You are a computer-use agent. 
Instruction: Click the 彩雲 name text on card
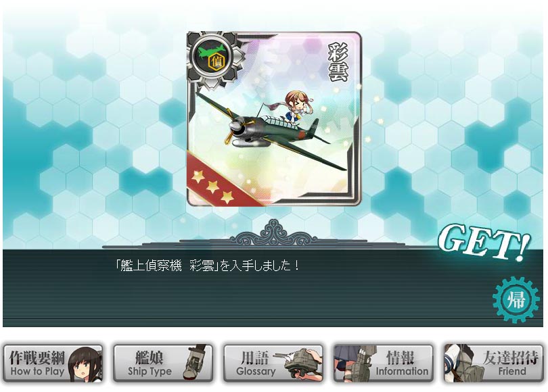[x=339, y=62]
